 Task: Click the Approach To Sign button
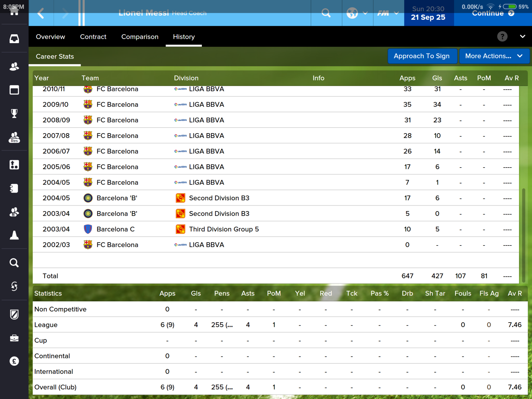pos(422,56)
